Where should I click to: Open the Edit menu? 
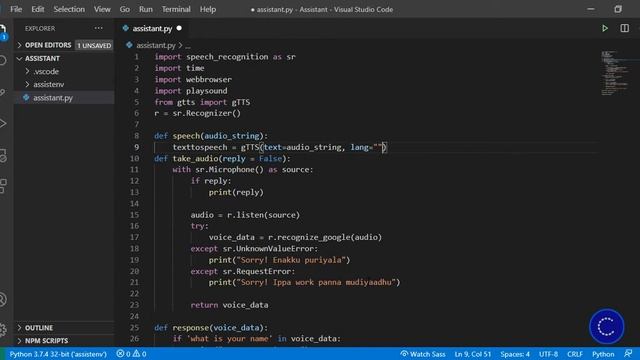click(x=38, y=9)
